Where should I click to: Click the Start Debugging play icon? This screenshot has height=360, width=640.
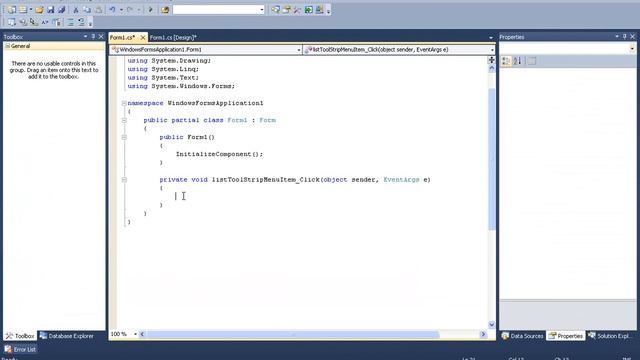click(x=150, y=9)
